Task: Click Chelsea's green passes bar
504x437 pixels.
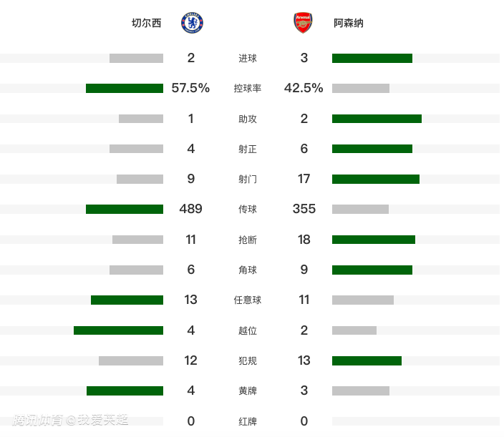Action: point(125,209)
